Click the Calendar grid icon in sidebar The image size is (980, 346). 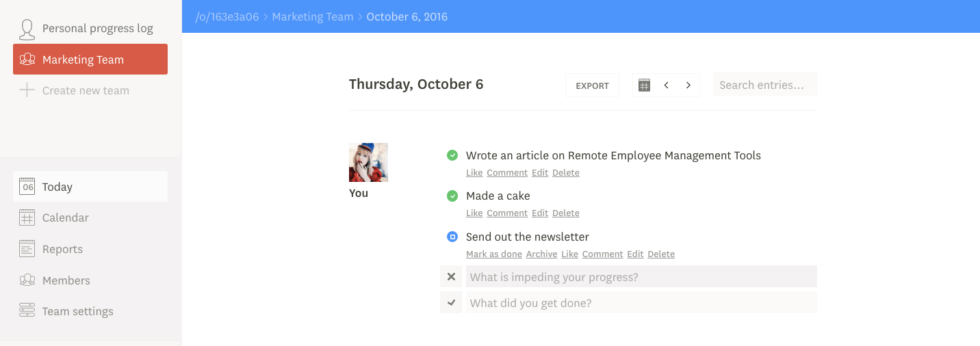27,217
